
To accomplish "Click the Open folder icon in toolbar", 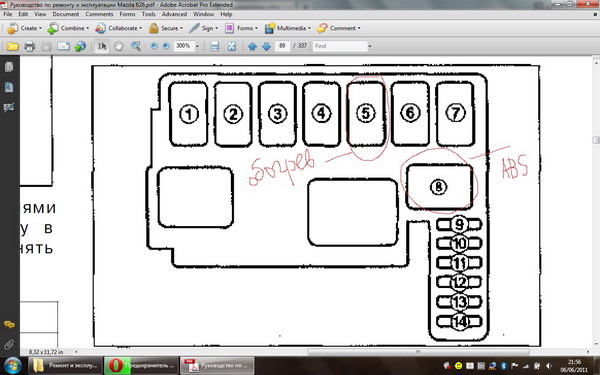I will pos(13,46).
